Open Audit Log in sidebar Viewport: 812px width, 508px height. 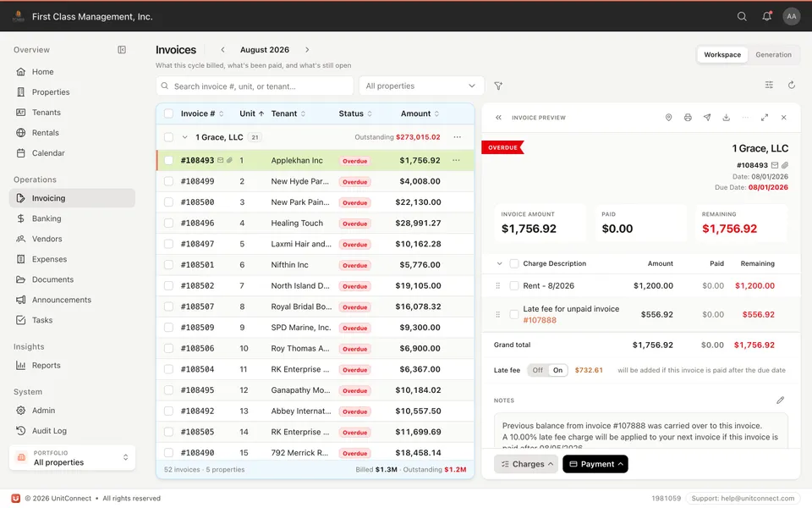pyautogui.click(x=72, y=430)
